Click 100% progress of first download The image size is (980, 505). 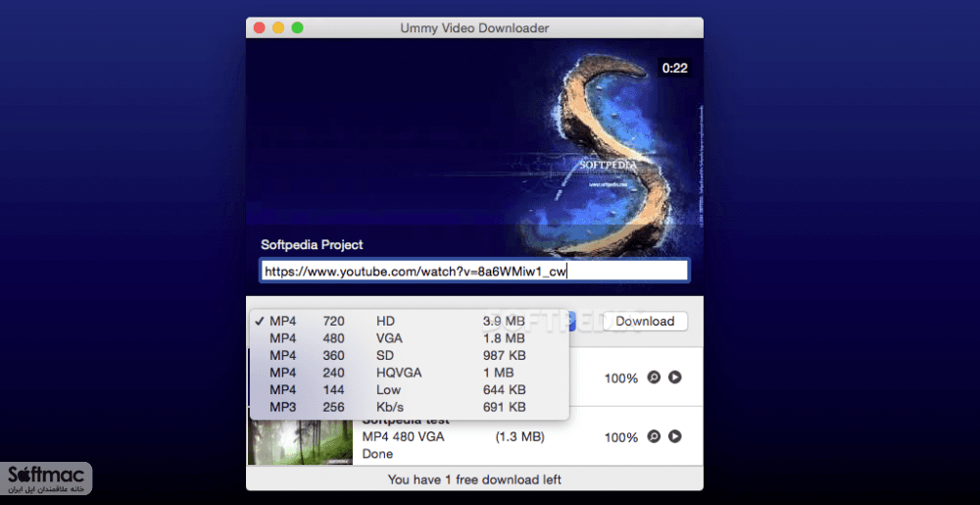point(621,379)
